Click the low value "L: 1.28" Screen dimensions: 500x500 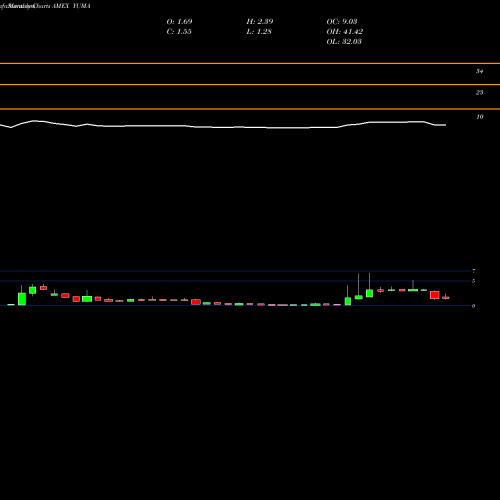pos(259,32)
